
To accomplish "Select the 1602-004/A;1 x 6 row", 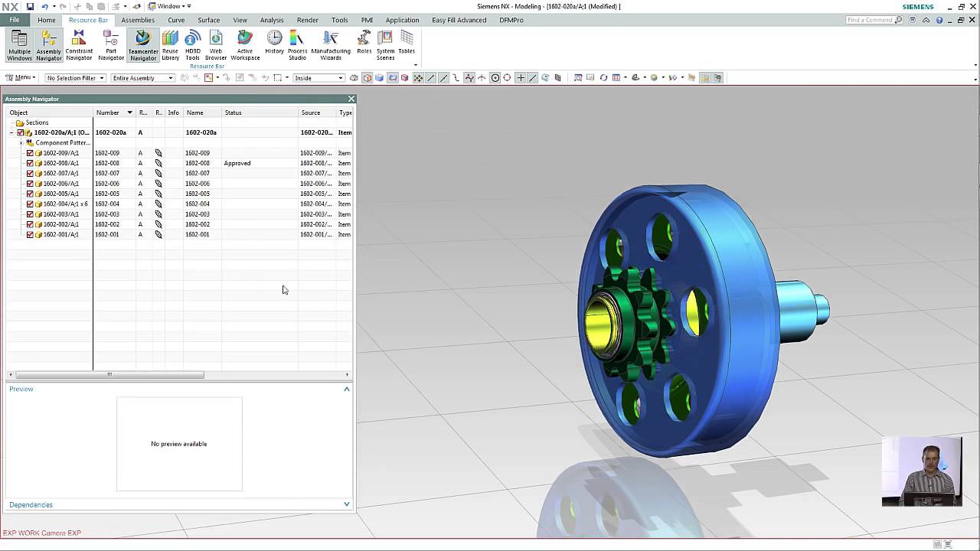I will pos(180,204).
